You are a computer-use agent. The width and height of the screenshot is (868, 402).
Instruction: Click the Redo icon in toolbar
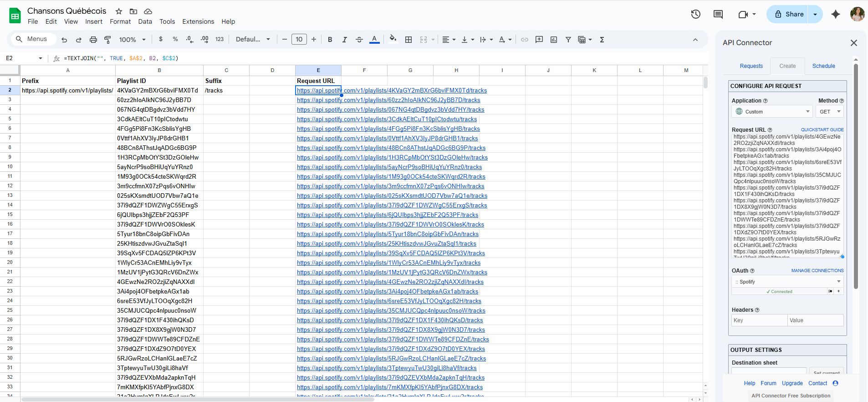click(x=79, y=40)
